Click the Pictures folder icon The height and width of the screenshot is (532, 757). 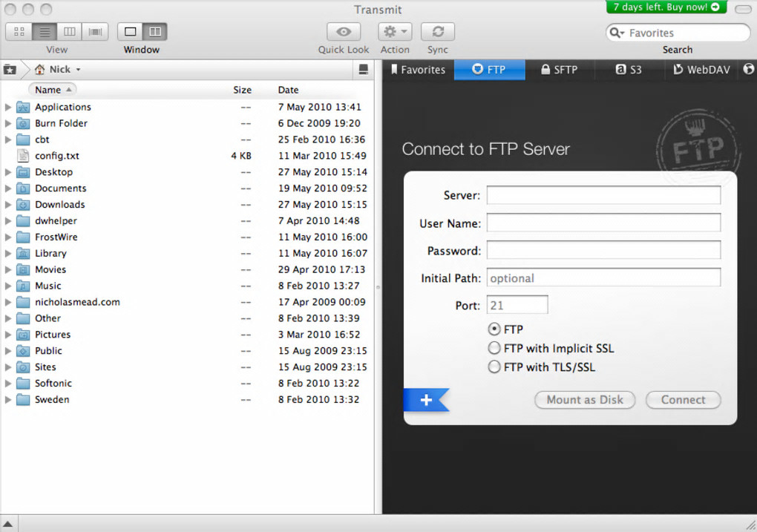click(23, 335)
